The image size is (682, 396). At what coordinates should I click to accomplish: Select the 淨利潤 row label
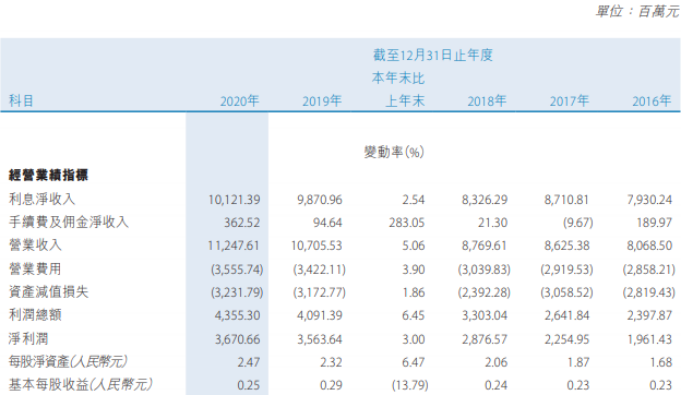(x=28, y=338)
